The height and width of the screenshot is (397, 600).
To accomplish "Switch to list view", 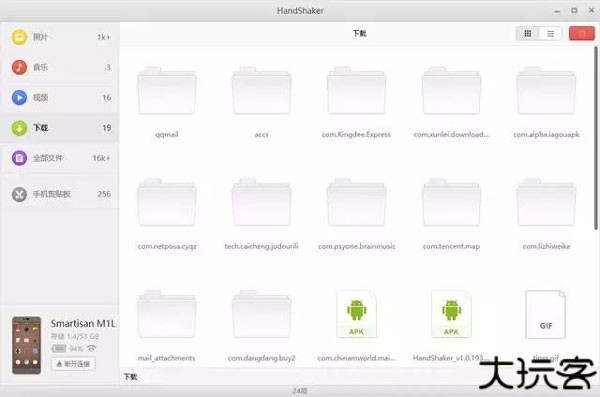I will [550, 34].
